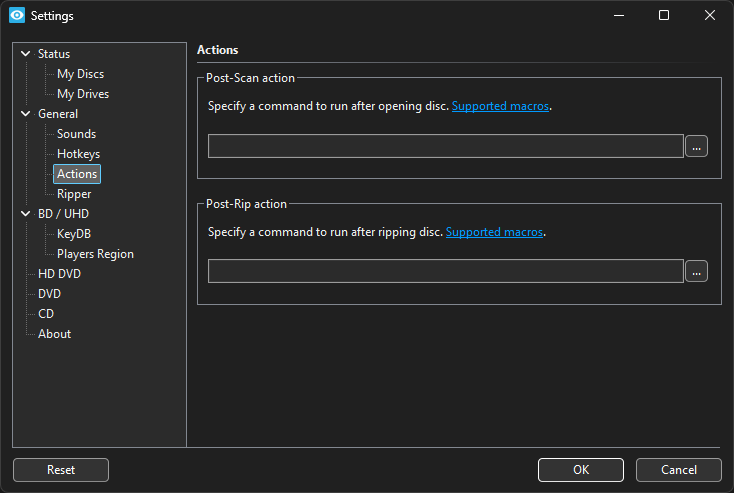The width and height of the screenshot is (734, 493).
Task: Minimize the Settings window
Action: tap(619, 15)
